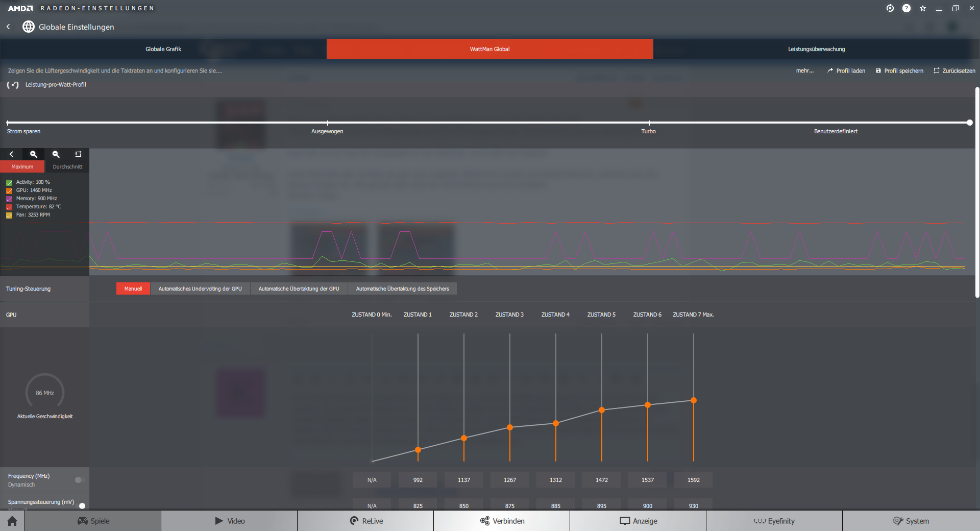Click Profil speichern

(x=899, y=70)
